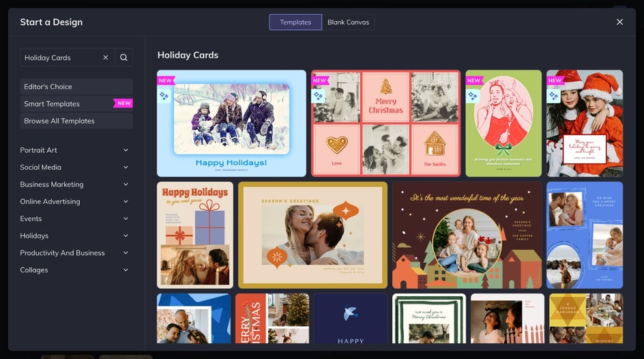Click smart template icon on Merry Christmas collage card

tap(319, 96)
